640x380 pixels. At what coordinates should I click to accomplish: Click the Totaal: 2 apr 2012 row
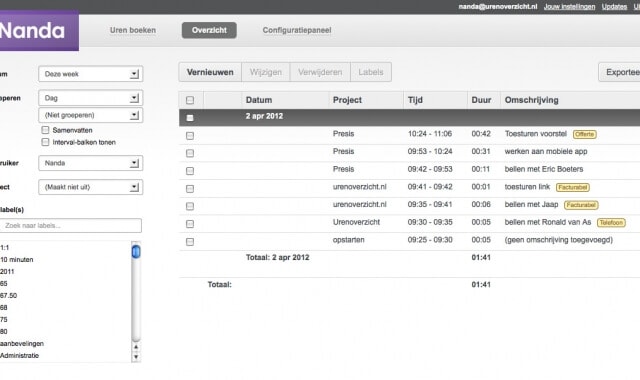409,258
